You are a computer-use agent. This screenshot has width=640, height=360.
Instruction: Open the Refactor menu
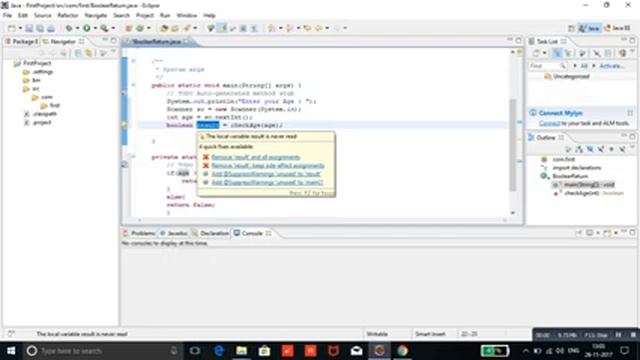click(68, 16)
